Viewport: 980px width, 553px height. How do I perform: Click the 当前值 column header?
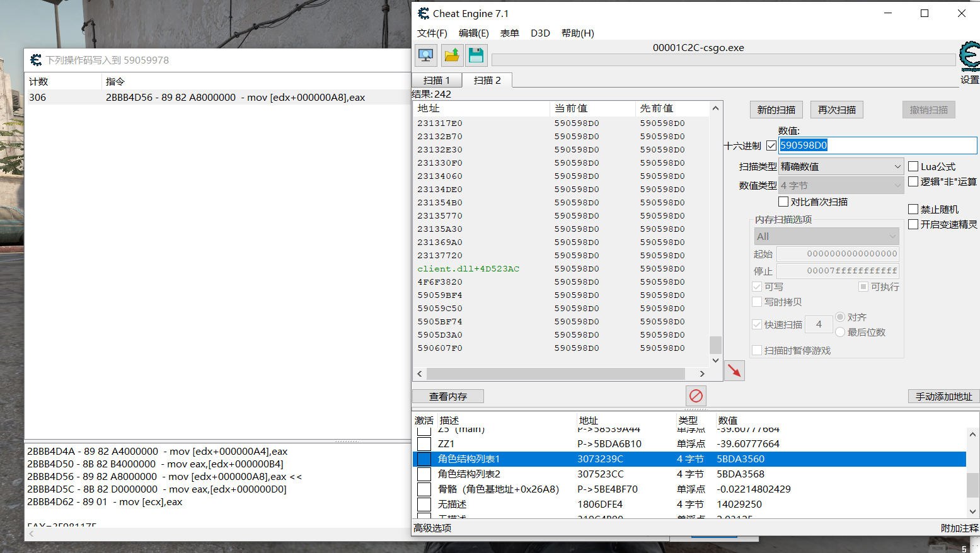[592, 108]
